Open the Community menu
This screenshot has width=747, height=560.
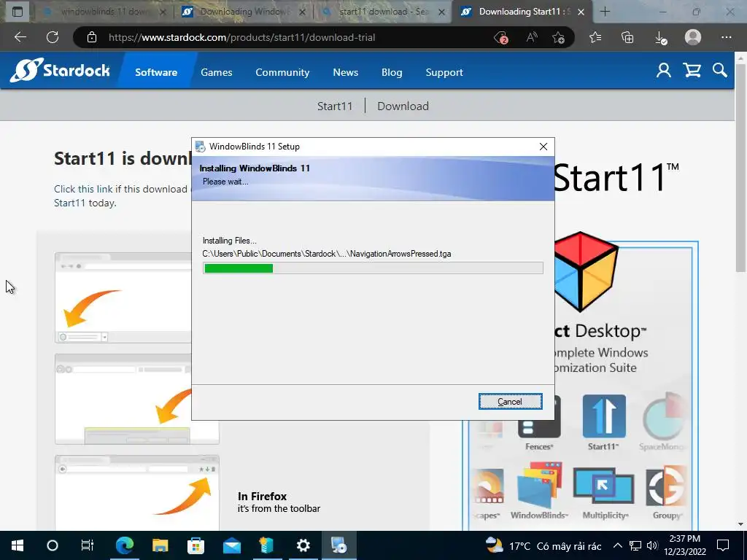pyautogui.click(x=282, y=72)
